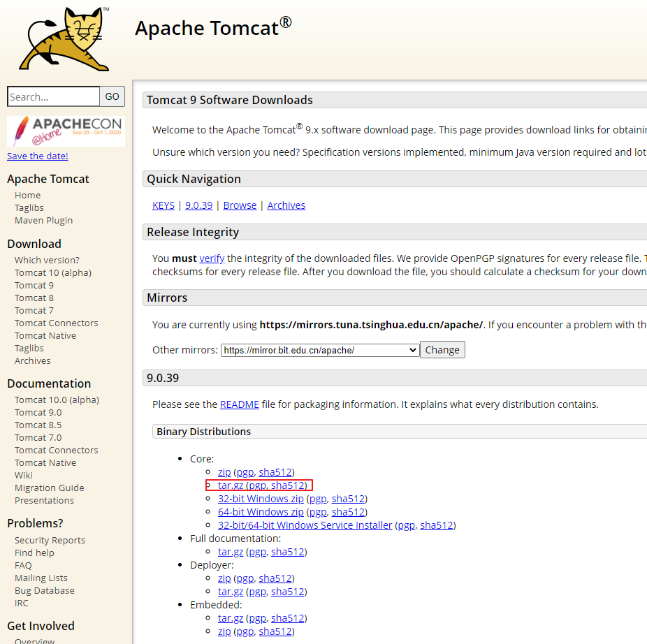Click the GO search button

(112, 96)
